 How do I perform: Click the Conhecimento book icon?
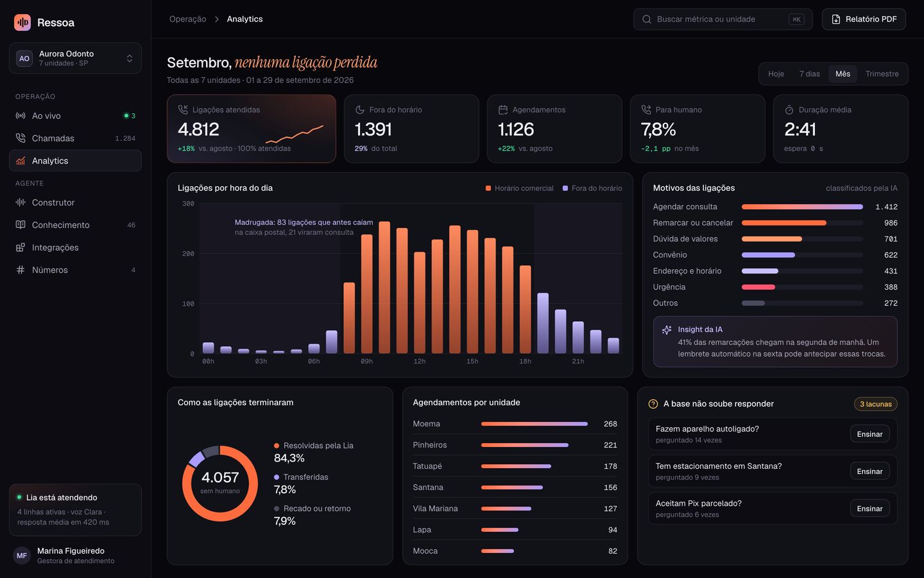click(x=21, y=225)
